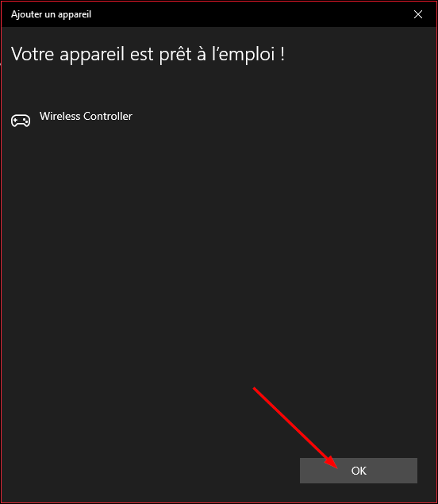438x504 pixels.
Task: Click the word Votre in the heading
Action: coord(33,54)
